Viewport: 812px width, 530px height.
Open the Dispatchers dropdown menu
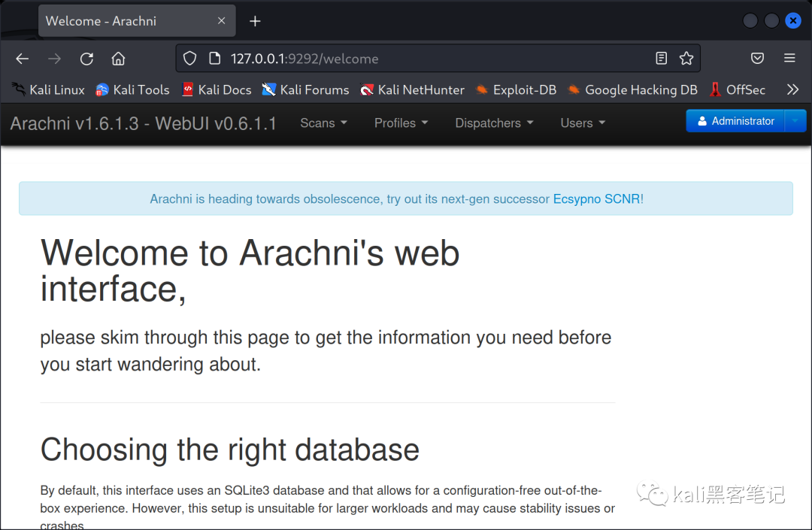pyautogui.click(x=494, y=123)
